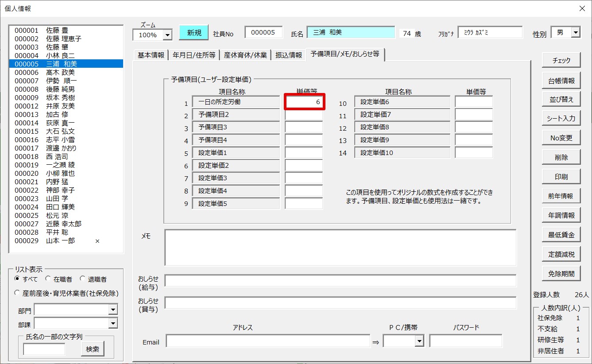Open 台帳情報 from the right panel
Screen dimensions: 592x364
click(561, 80)
